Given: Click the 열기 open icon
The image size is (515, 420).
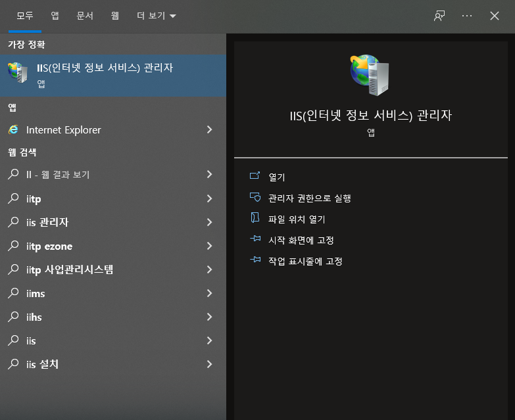Looking at the screenshot, I should pos(255,176).
